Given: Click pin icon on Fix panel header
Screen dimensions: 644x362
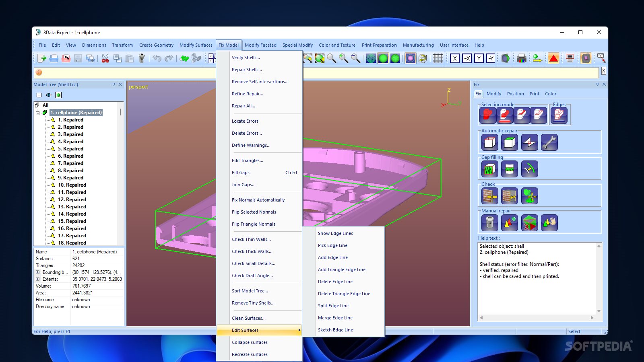Looking at the screenshot, I should [597, 84].
